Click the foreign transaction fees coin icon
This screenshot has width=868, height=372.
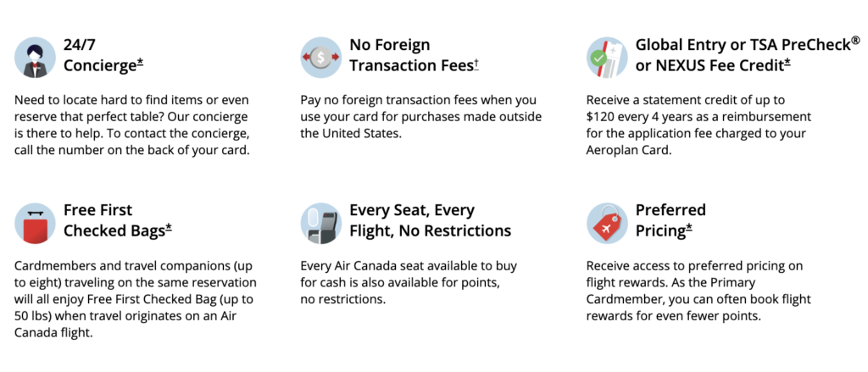(x=321, y=55)
